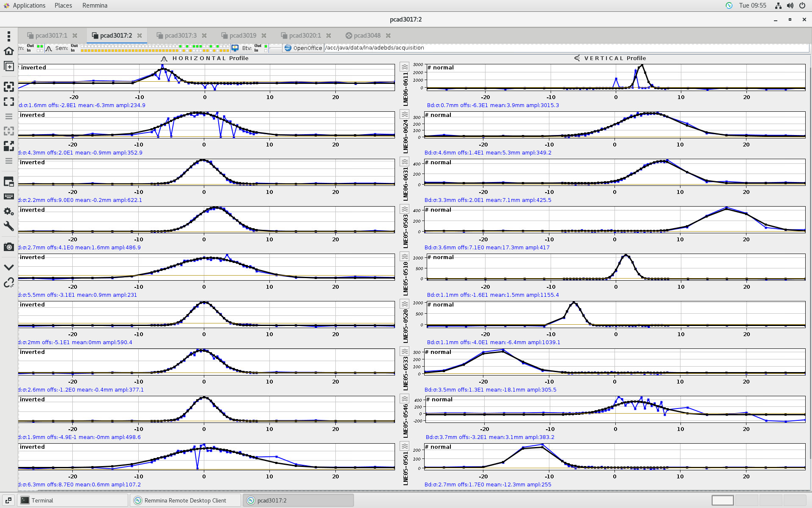Open the Applications menu
This screenshot has height=508, width=812.
(29, 6)
